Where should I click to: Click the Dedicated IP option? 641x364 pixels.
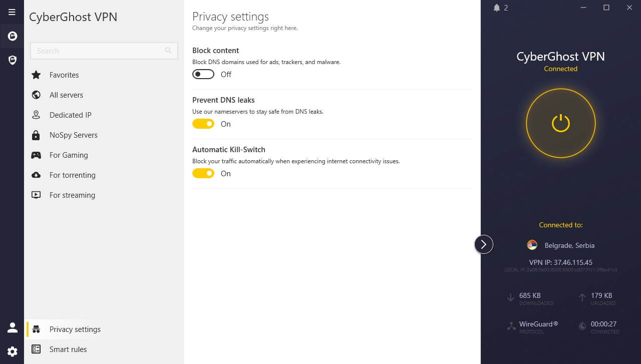click(70, 115)
